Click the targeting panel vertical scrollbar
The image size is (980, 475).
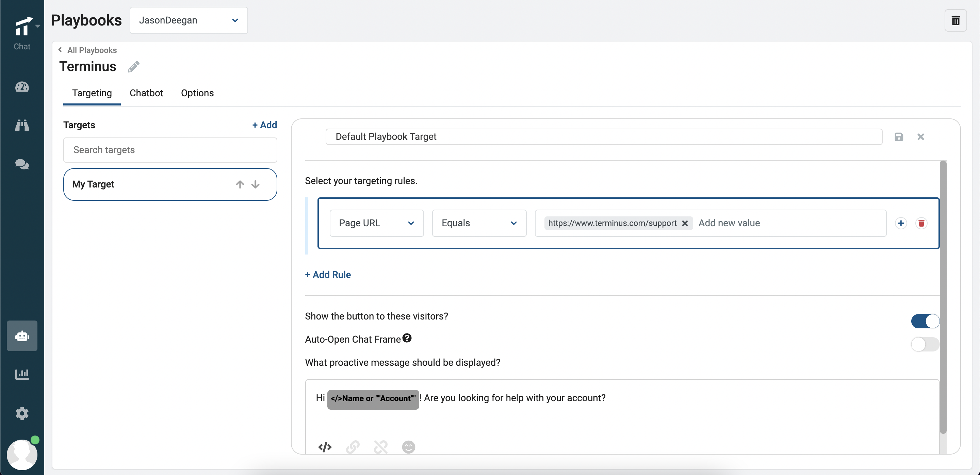tap(943, 297)
